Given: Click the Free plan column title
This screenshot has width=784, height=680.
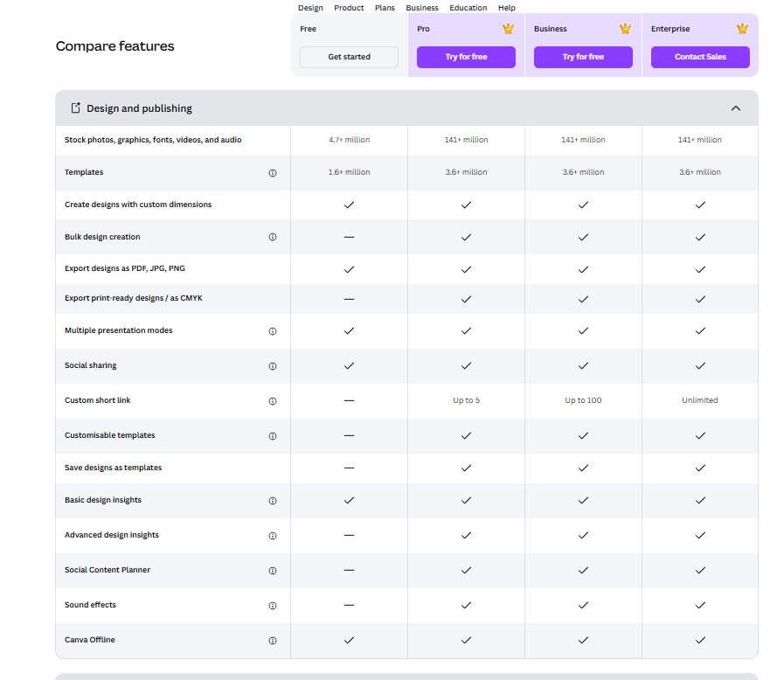Looking at the screenshot, I should click(308, 29).
